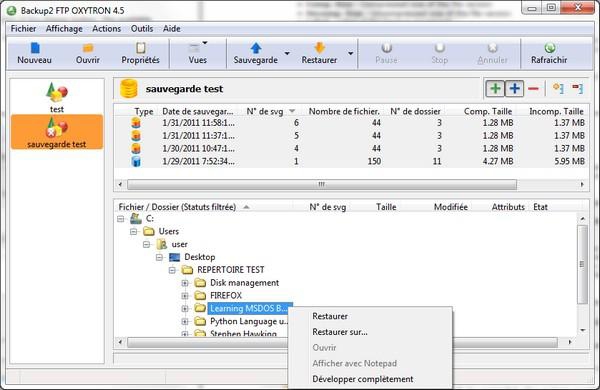
Task: Click the 4.27 MB size cell
Action: pos(497,161)
